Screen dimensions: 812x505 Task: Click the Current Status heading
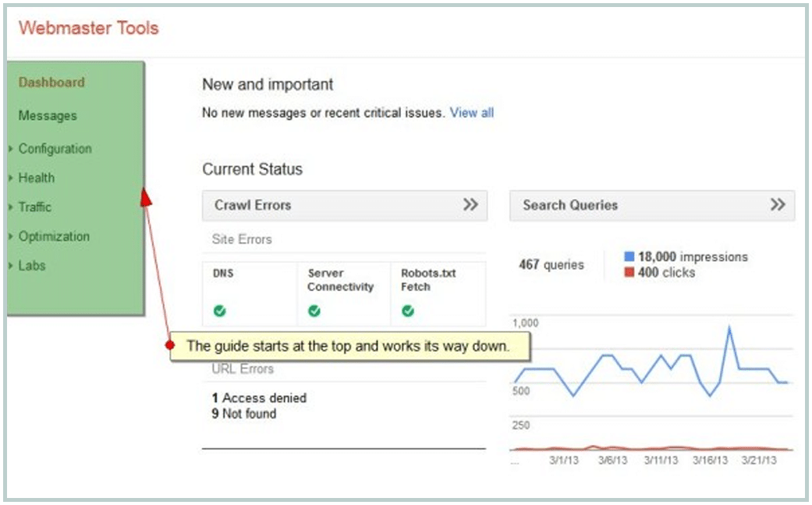click(252, 169)
